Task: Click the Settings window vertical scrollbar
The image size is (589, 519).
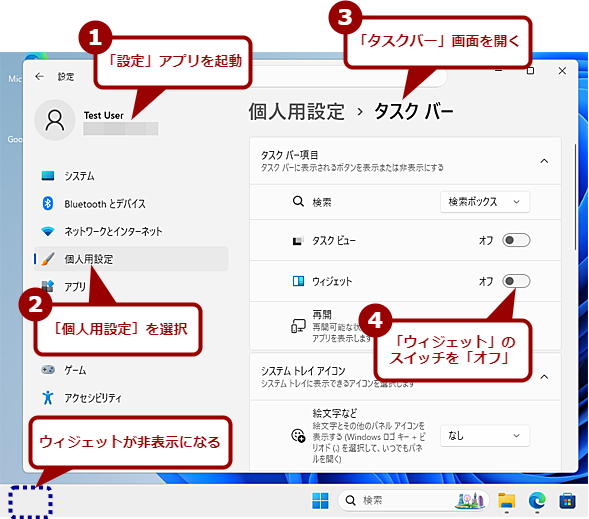Action: 575,196
